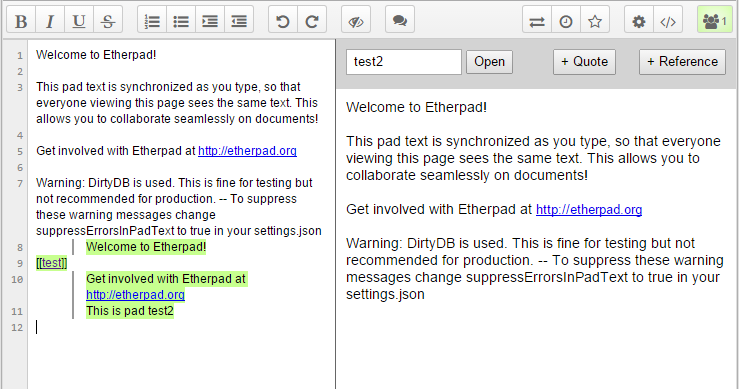Viewport: 739px width, 389px height.
Task: Click the text 'This is pad test2'
Action: pyautogui.click(x=130, y=311)
